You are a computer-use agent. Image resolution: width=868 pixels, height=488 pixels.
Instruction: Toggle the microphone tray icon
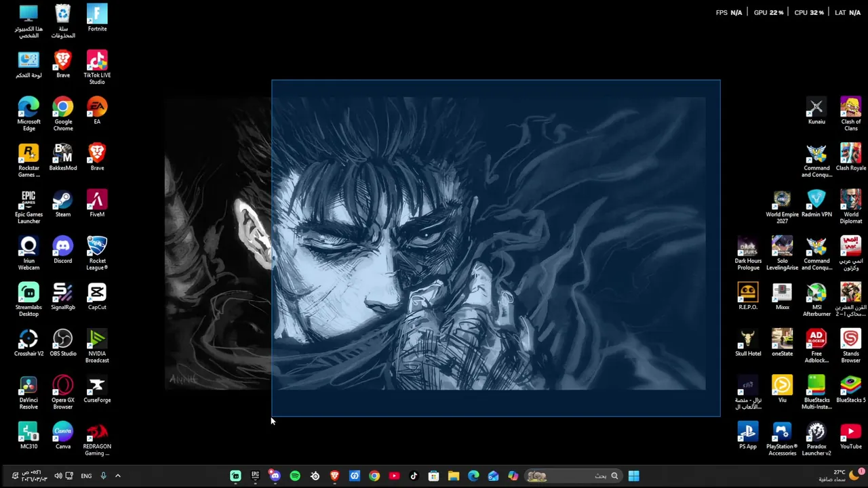tap(103, 476)
